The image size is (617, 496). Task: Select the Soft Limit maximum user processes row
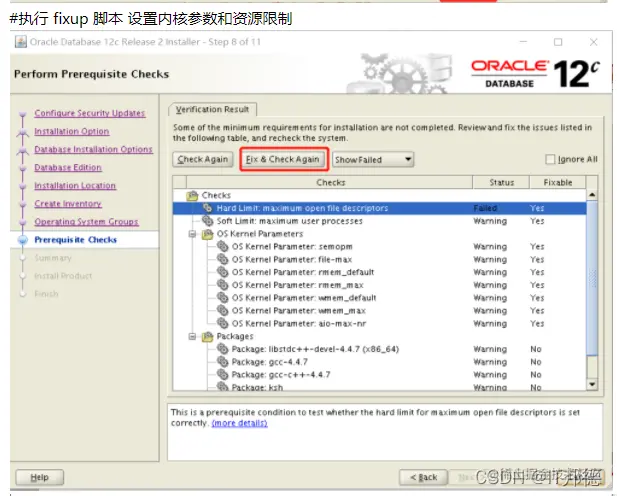tap(379, 221)
